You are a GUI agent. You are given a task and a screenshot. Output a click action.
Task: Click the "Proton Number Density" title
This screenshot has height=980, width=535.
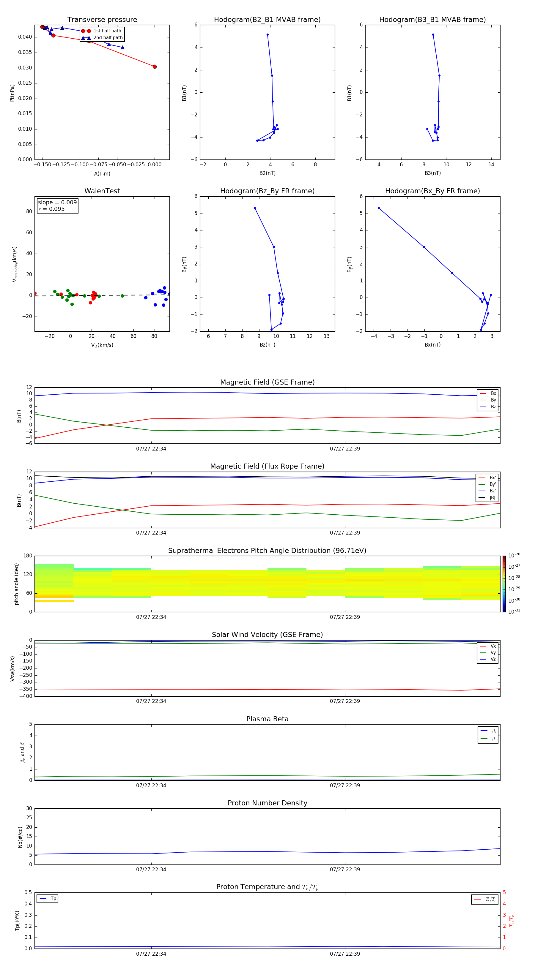coord(267,803)
